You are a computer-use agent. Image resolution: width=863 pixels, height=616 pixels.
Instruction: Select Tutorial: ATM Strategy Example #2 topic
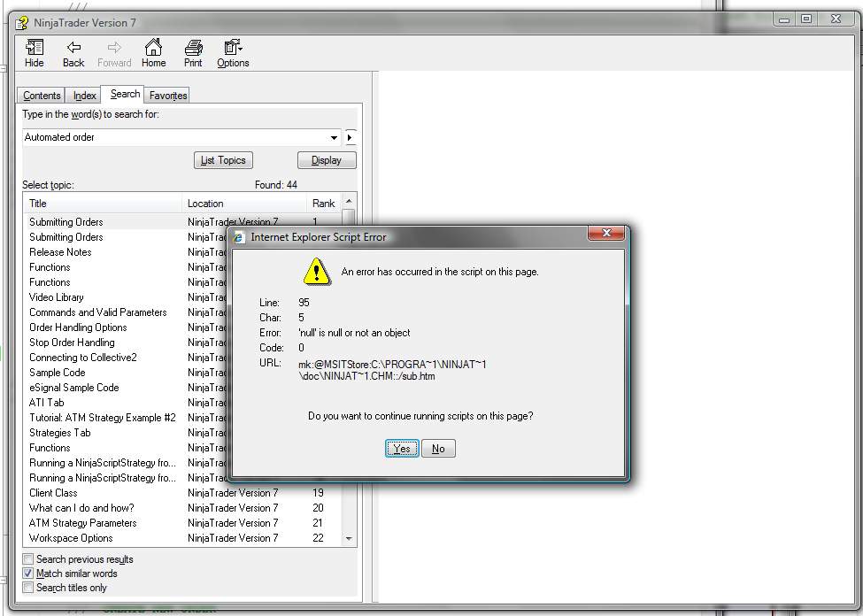pos(103,417)
